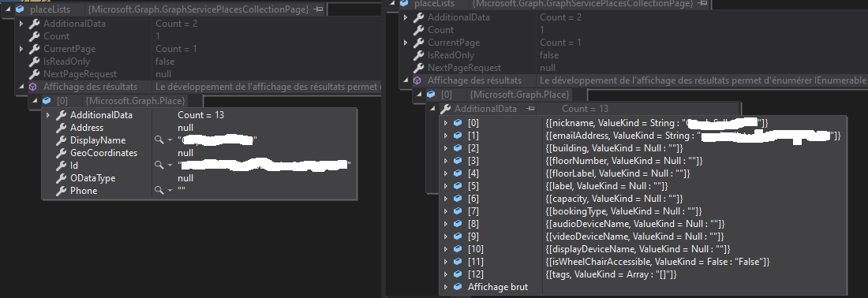Expand the videoDeviceName item [9]
This screenshot has width=868, height=298.
(446, 237)
